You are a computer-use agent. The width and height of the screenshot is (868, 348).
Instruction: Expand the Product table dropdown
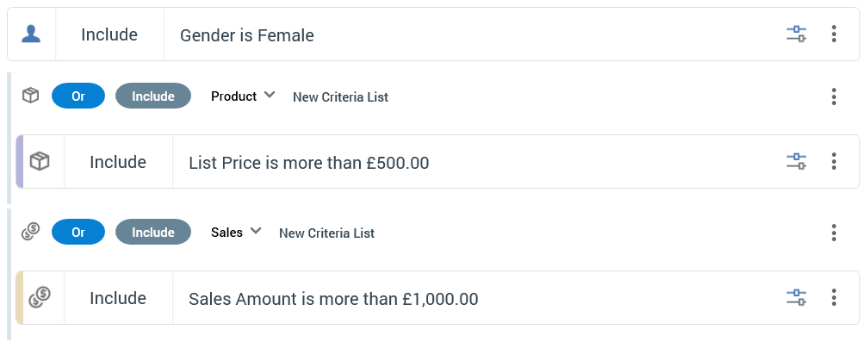[x=243, y=96]
